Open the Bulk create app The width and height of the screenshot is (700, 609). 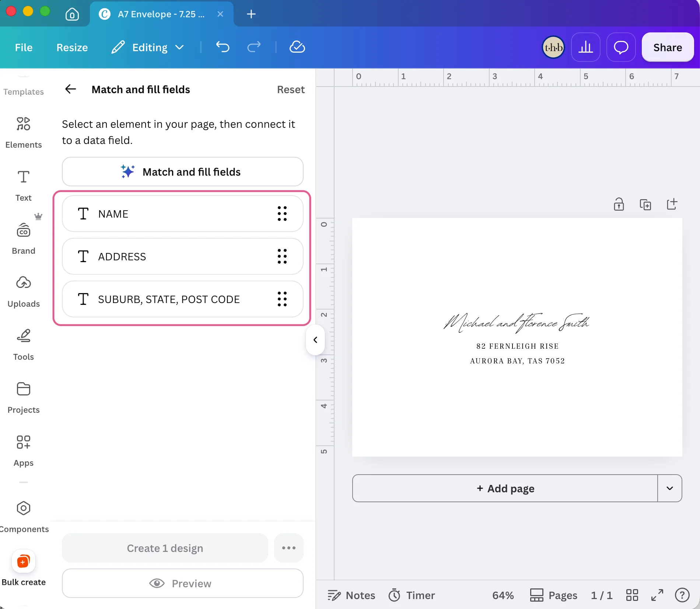(24, 568)
